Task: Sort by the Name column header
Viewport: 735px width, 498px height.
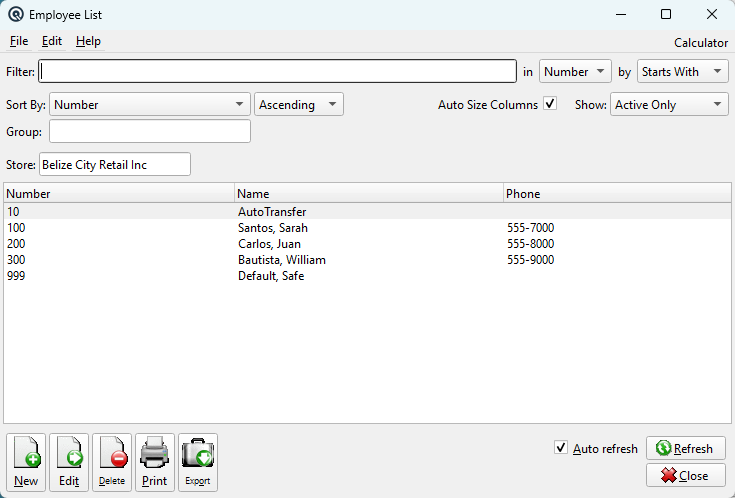Action: [369, 194]
